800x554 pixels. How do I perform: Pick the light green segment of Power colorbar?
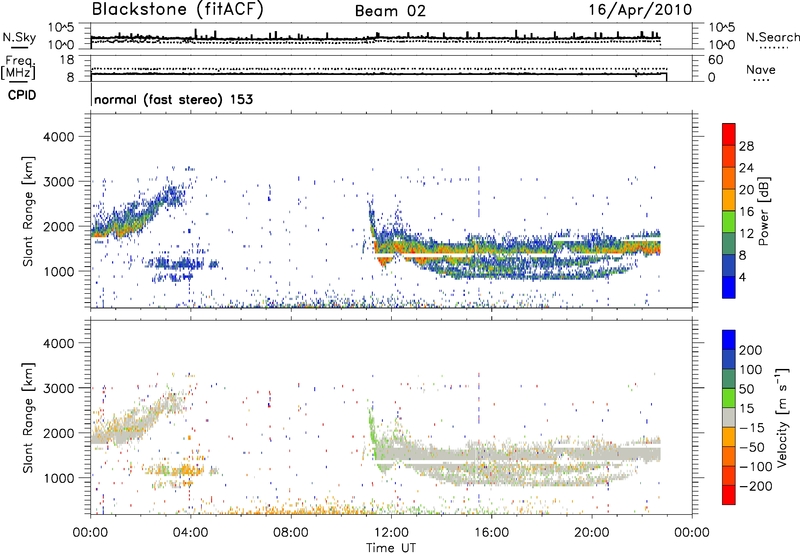click(x=729, y=222)
